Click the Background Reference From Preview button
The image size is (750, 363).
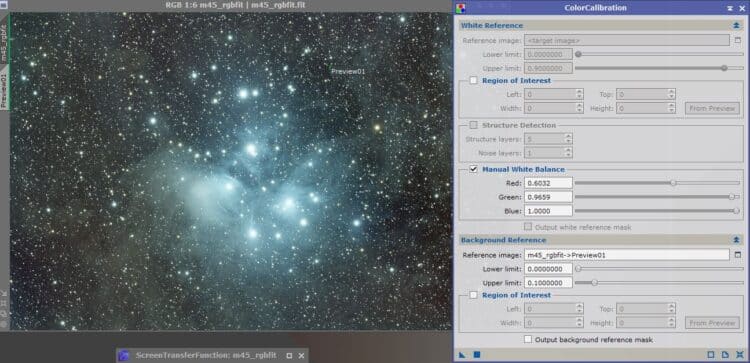pyautogui.click(x=712, y=323)
